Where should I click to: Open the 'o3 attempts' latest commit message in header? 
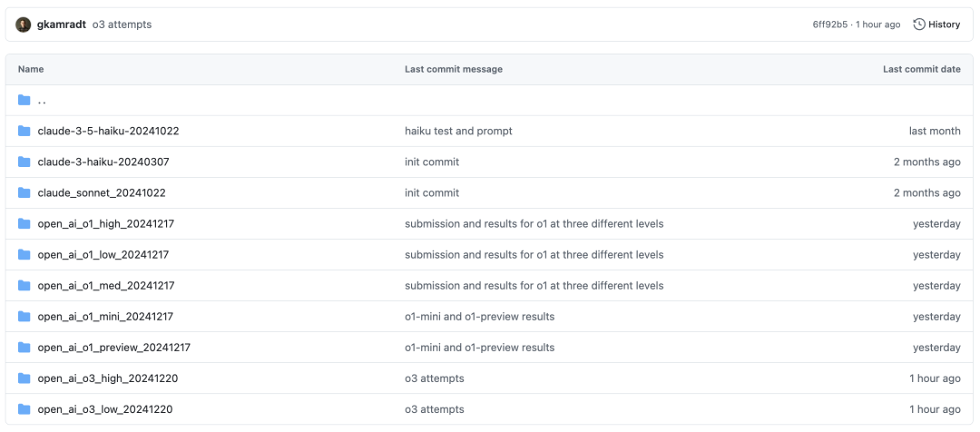122,25
